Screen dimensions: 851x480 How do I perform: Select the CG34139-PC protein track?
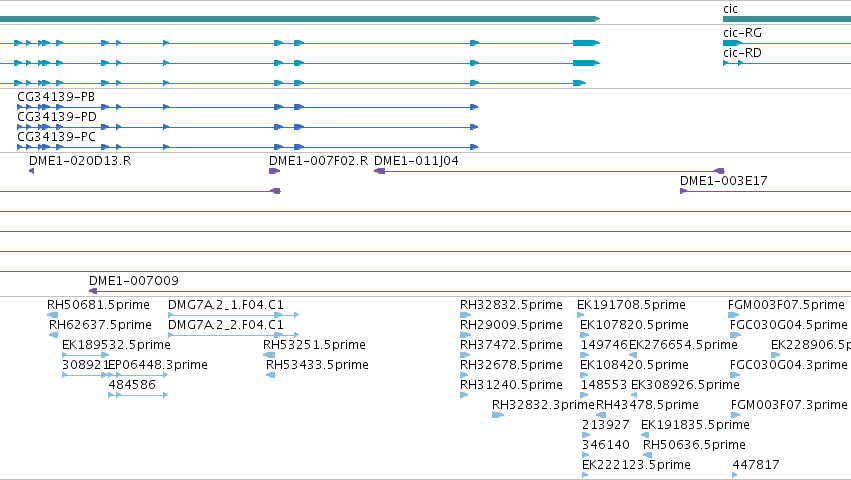pos(247,147)
